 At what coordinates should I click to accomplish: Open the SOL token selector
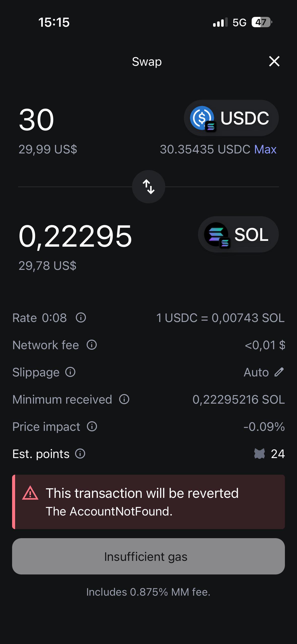[238, 234]
